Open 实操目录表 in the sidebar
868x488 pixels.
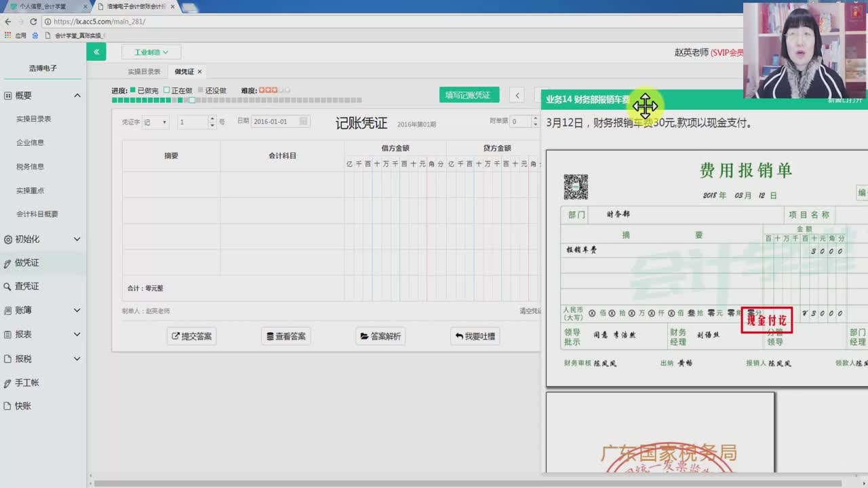34,119
